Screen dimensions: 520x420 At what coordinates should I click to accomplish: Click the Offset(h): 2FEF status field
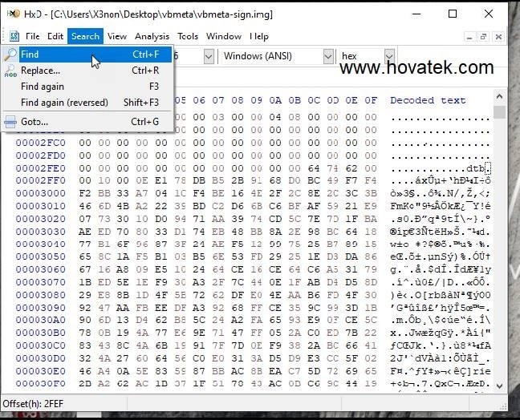pyautogui.click(x=33, y=404)
